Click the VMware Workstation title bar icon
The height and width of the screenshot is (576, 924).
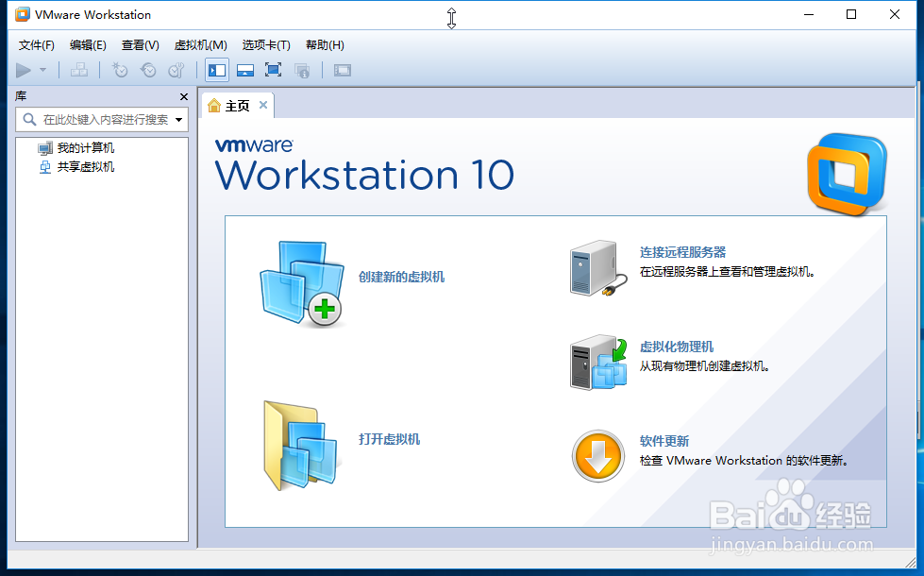23,14
